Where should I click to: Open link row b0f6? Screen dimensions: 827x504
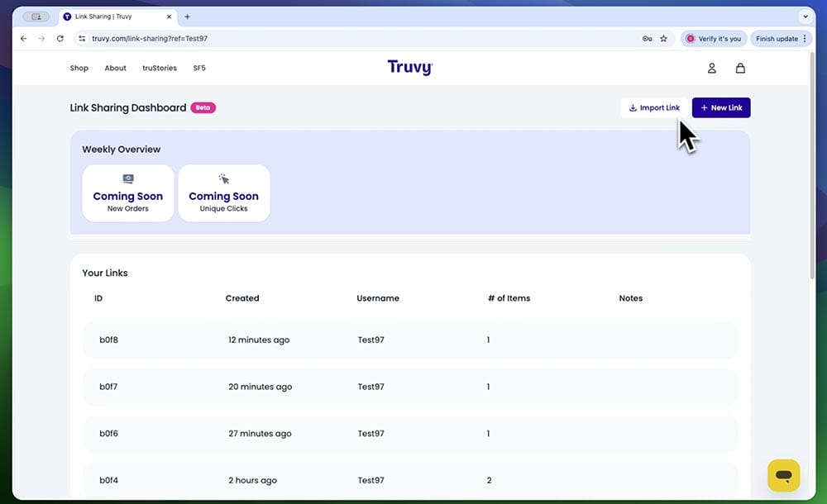(x=410, y=434)
